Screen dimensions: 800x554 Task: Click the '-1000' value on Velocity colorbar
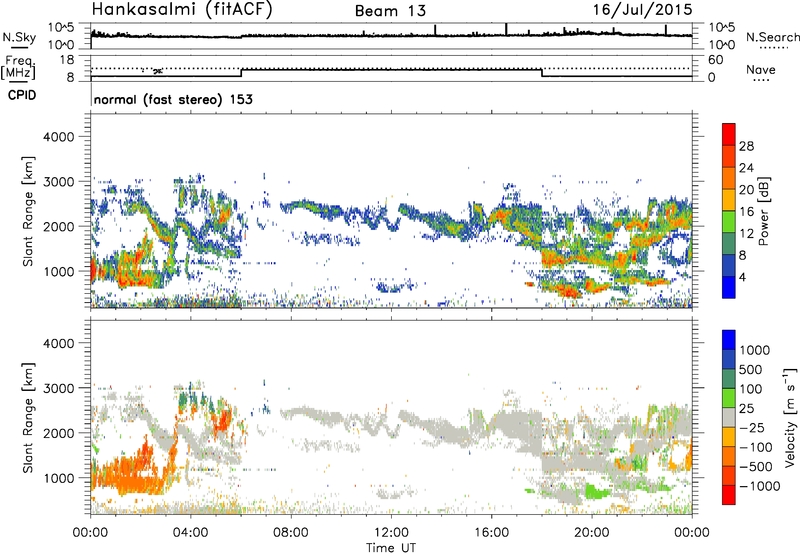coord(760,486)
